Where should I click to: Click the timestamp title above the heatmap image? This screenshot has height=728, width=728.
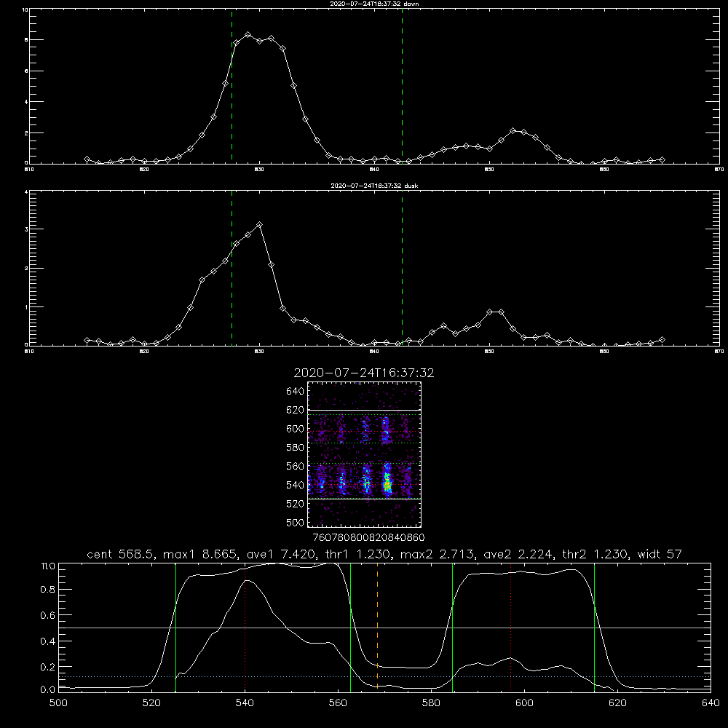tap(364, 373)
